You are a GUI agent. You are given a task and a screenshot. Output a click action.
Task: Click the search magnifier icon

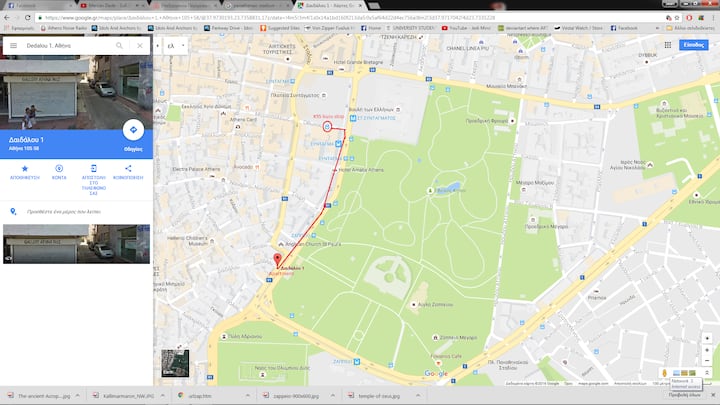tap(119, 46)
